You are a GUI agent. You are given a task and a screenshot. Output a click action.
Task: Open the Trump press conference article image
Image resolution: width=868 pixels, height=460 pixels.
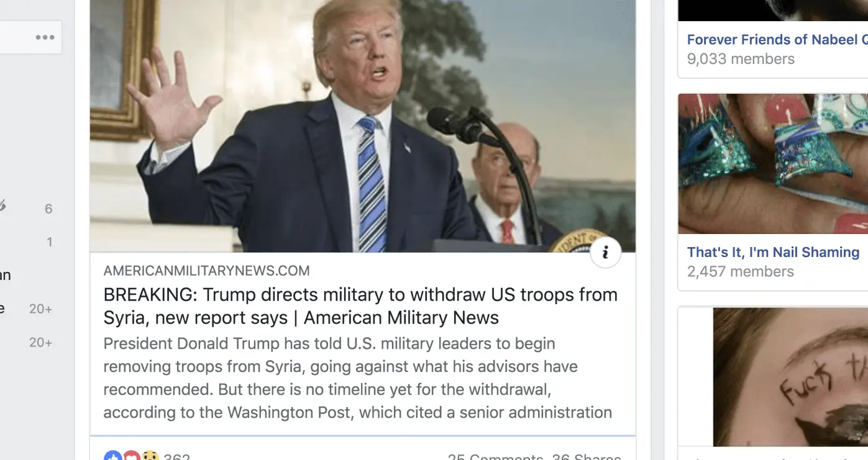pyautogui.click(x=363, y=126)
